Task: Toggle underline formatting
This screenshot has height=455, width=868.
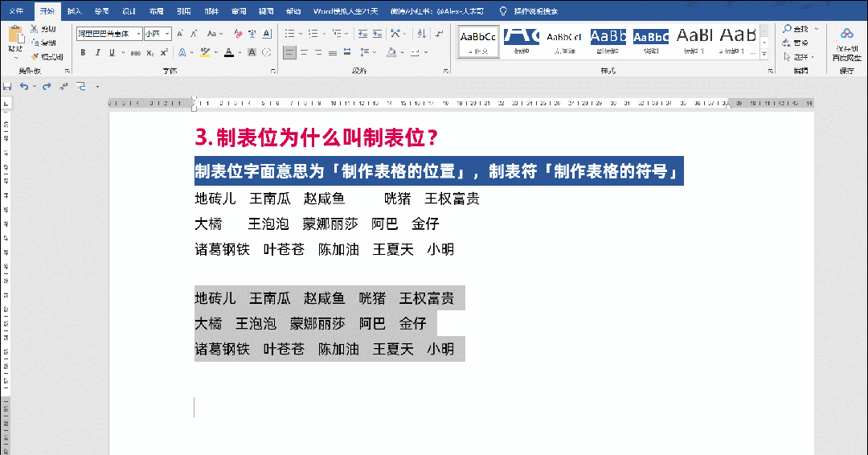Action: point(112,53)
